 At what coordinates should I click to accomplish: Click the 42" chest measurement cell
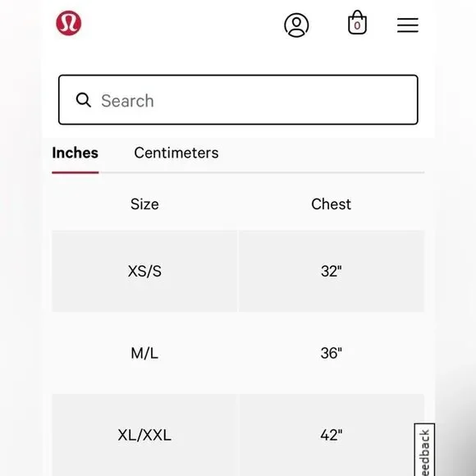tap(332, 435)
